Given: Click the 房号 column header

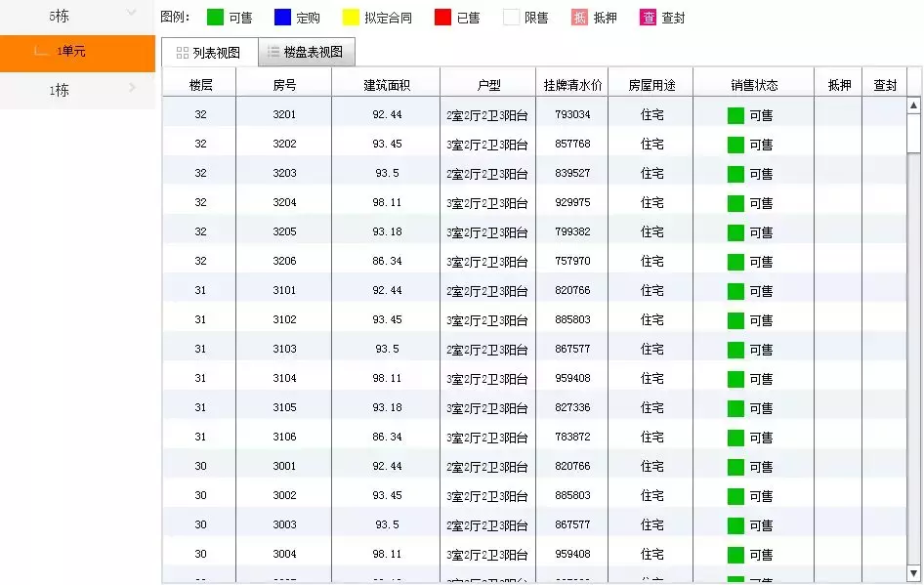Looking at the screenshot, I should (x=283, y=84).
